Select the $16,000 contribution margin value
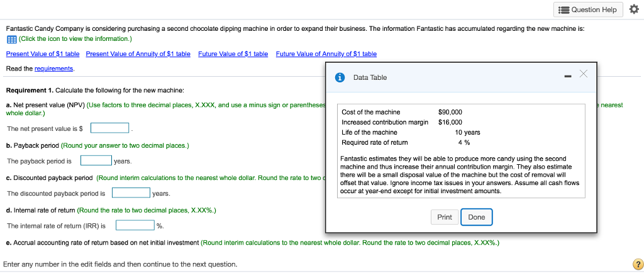This screenshot has width=644, height=273. 450,122
